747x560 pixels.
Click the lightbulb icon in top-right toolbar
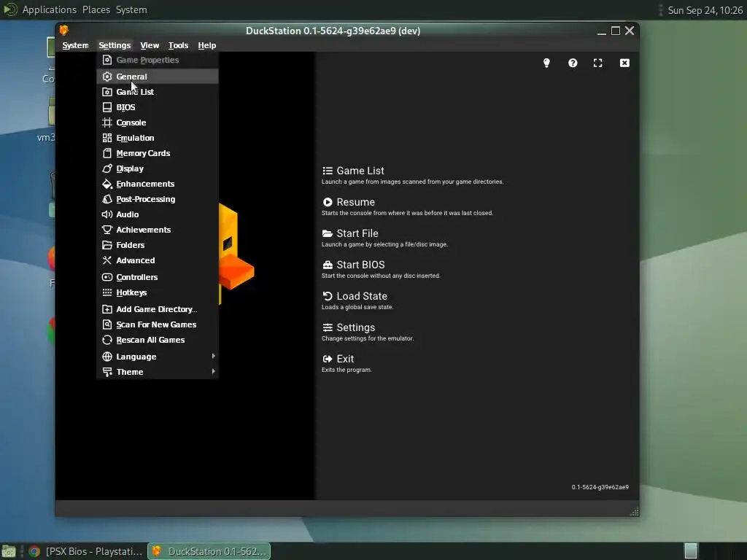(x=546, y=63)
